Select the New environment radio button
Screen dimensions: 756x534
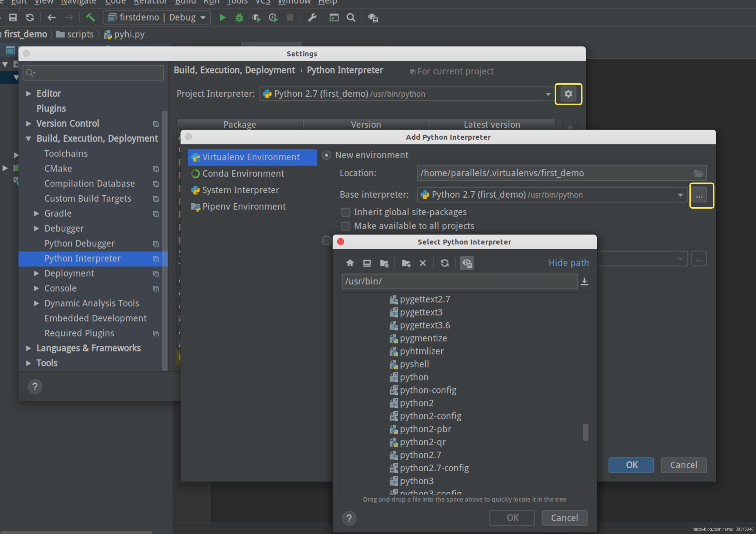tap(326, 155)
